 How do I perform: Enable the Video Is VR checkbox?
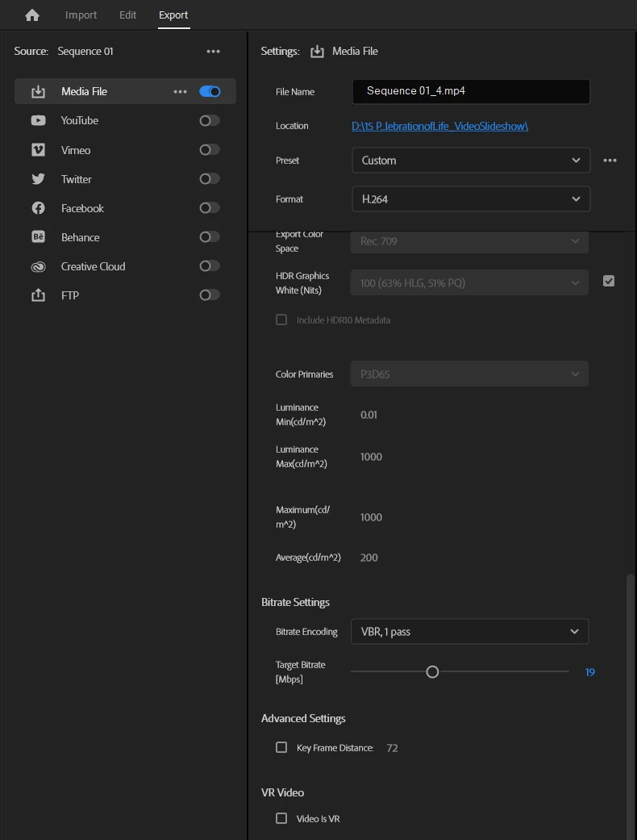pyautogui.click(x=281, y=818)
